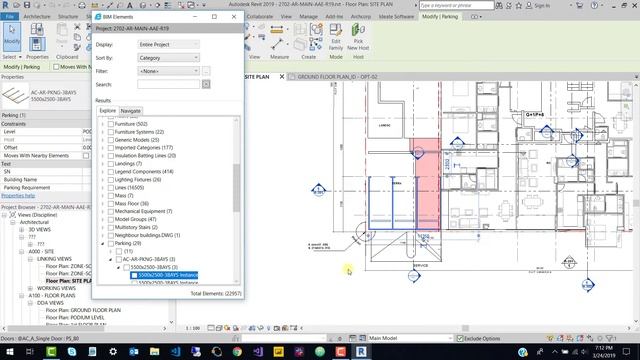This screenshot has height=360, width=640.
Task: Click the Aligned Dimension measure icon
Action: point(277,29)
